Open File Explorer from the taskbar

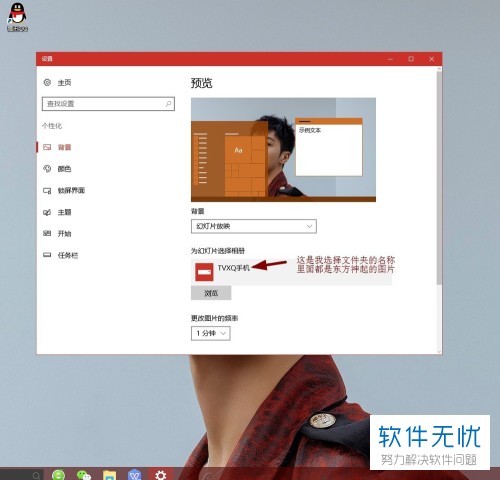[109, 475]
